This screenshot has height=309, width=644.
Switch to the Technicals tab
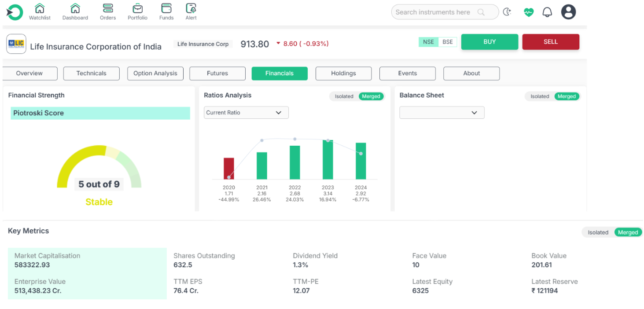pyautogui.click(x=91, y=74)
